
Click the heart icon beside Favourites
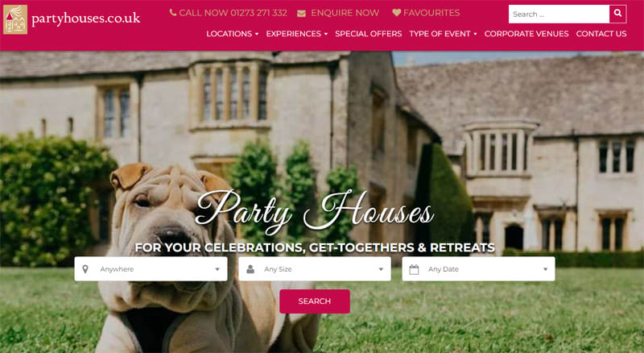coord(396,13)
